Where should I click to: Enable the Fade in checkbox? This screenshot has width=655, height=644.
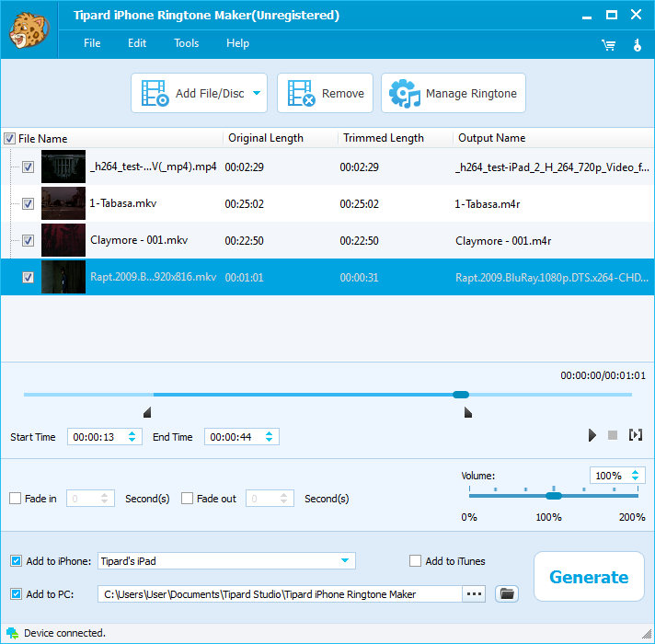click(15, 499)
